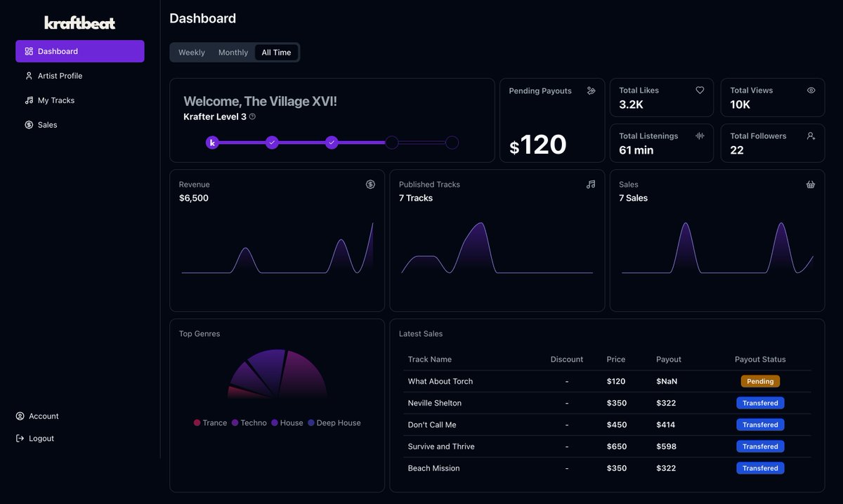Image resolution: width=843 pixels, height=504 pixels.
Task: Switch to Monthly time range
Action: click(x=233, y=53)
